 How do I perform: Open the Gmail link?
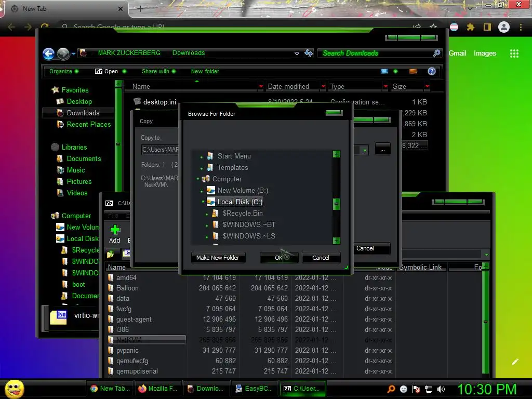(457, 54)
